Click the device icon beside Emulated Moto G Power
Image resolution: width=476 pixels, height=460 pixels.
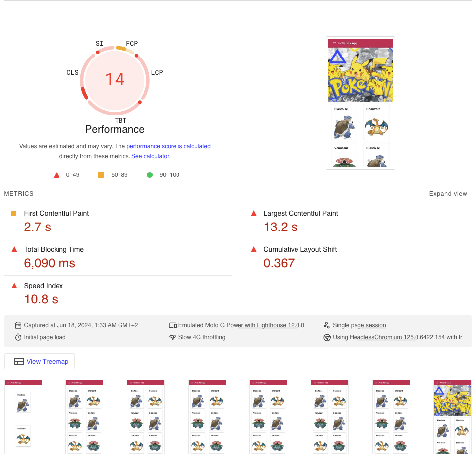click(173, 325)
